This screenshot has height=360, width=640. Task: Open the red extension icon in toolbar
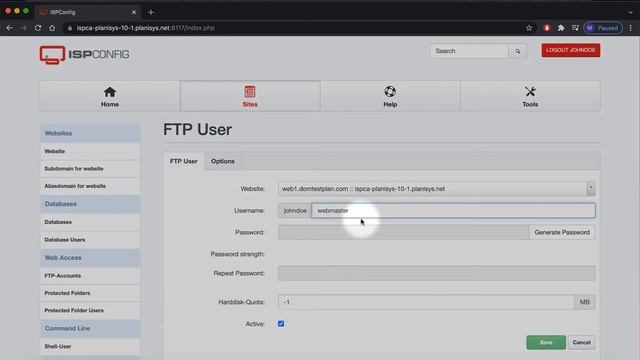click(547, 28)
